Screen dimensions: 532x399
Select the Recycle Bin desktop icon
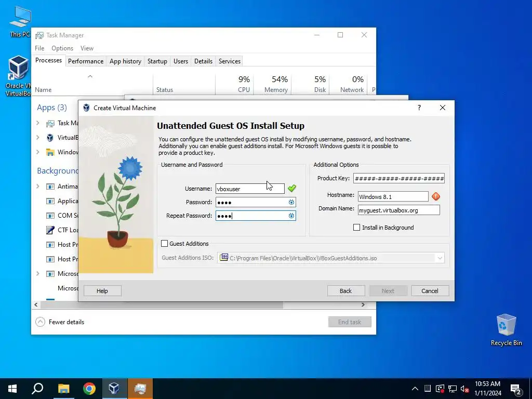pyautogui.click(x=506, y=330)
